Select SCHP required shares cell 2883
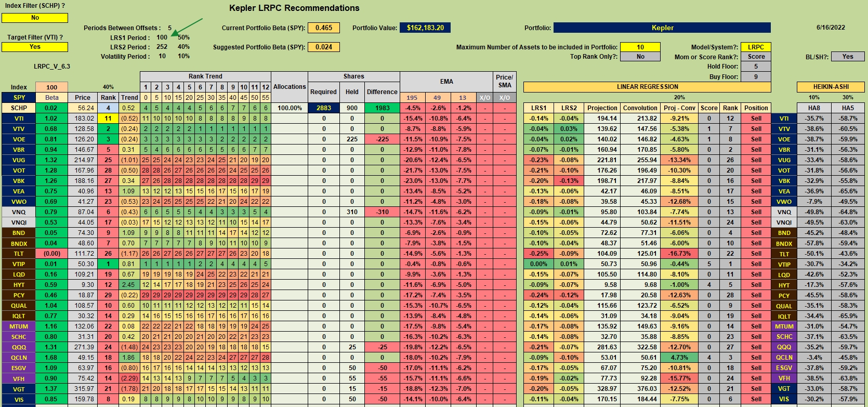 [x=323, y=108]
